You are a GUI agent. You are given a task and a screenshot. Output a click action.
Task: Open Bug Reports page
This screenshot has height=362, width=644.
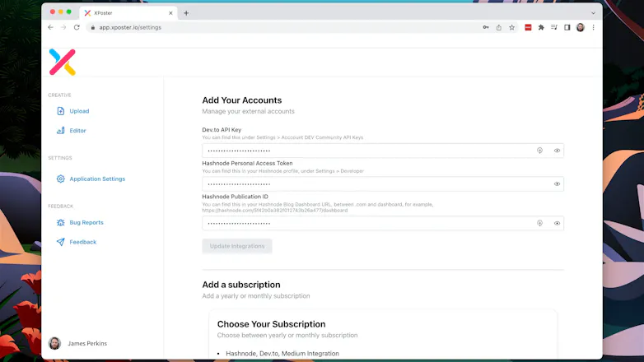point(86,222)
